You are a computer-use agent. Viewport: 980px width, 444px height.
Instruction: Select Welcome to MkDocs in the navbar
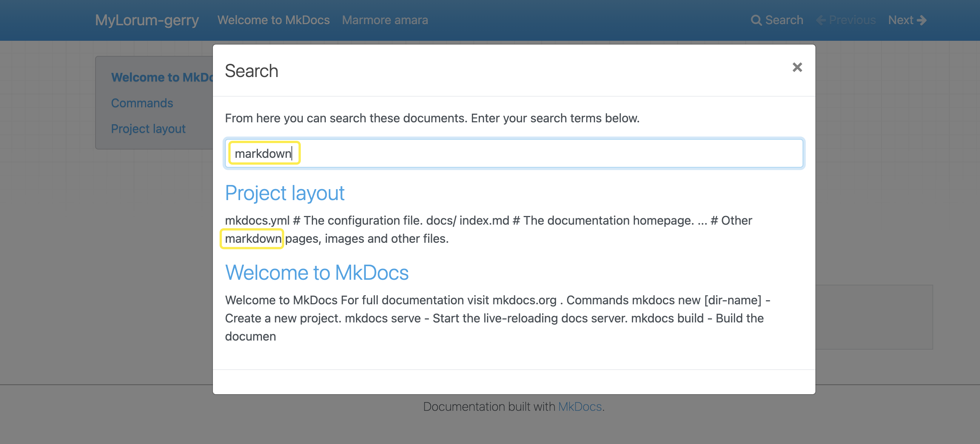click(274, 20)
